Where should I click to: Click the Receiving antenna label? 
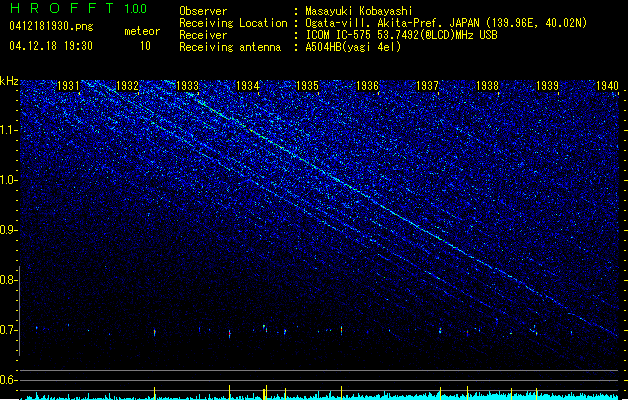click(230, 47)
